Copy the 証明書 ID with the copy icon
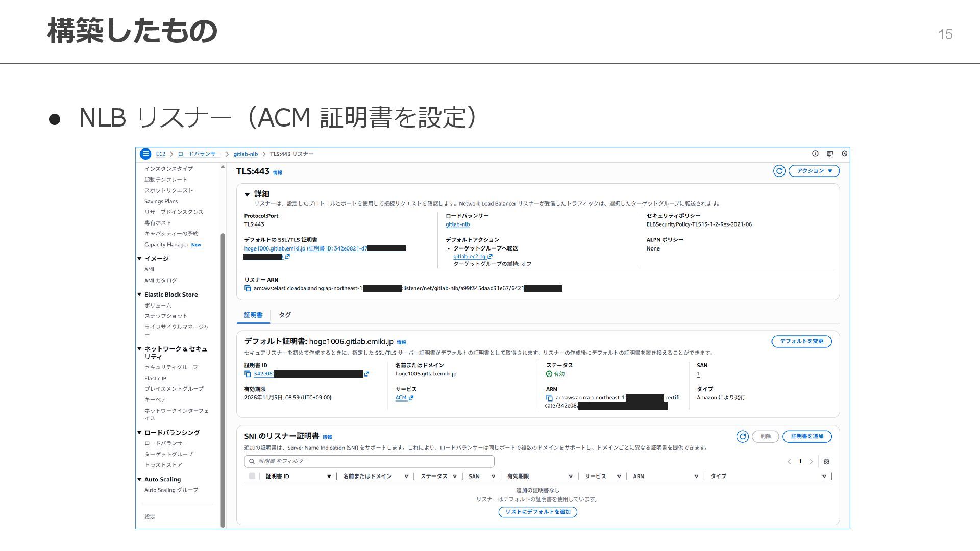 tap(248, 374)
